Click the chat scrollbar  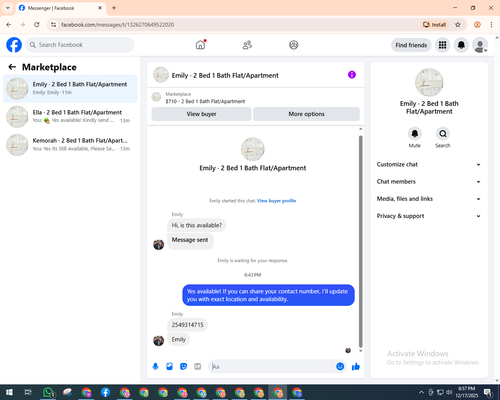pos(360,242)
